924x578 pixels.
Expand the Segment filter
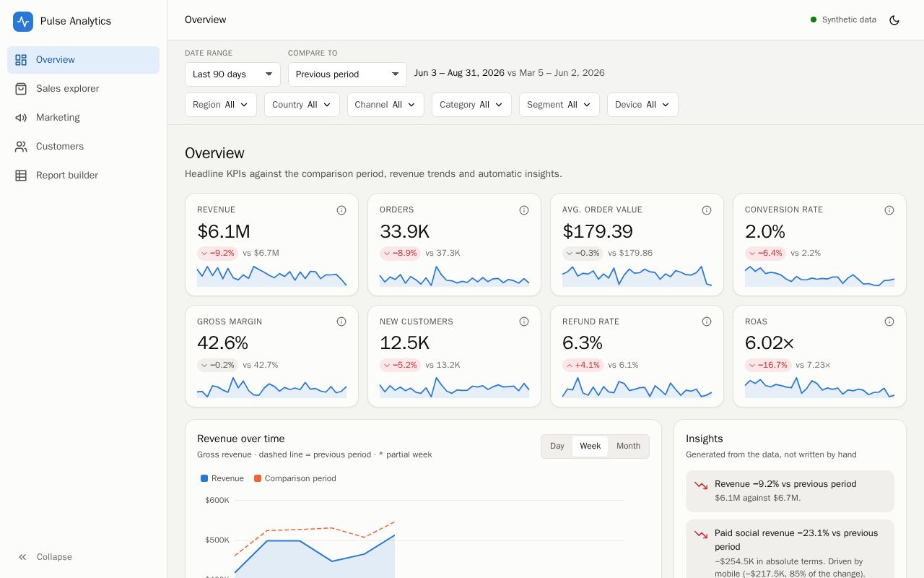559,105
